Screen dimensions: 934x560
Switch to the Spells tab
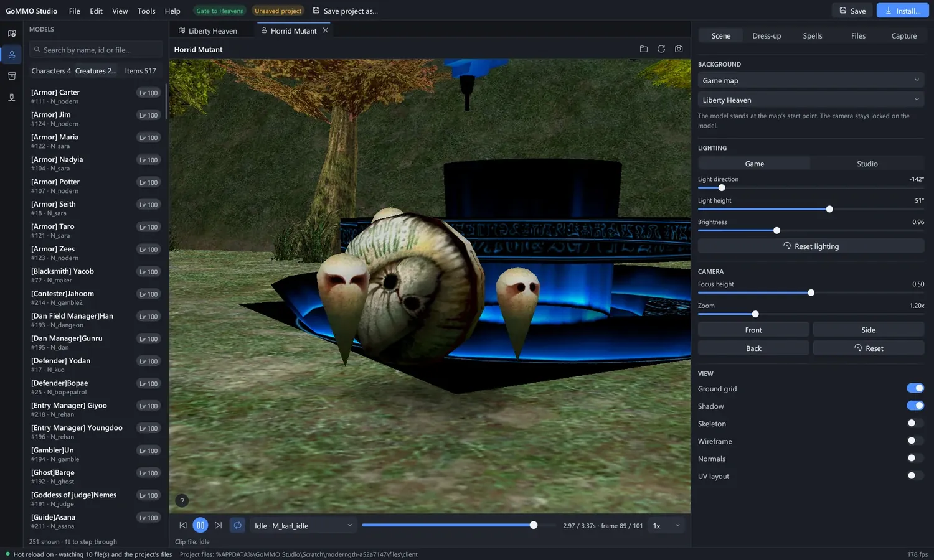coord(813,35)
